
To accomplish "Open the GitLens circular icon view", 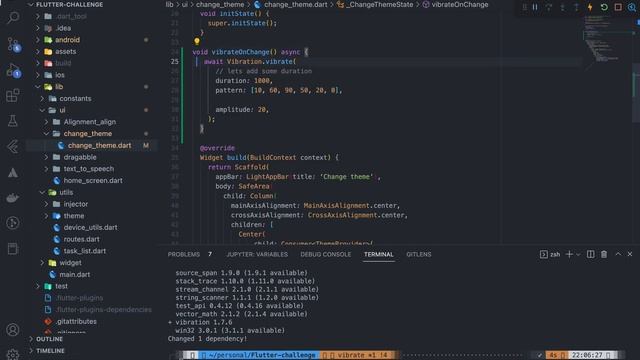I will [x=13, y=223].
